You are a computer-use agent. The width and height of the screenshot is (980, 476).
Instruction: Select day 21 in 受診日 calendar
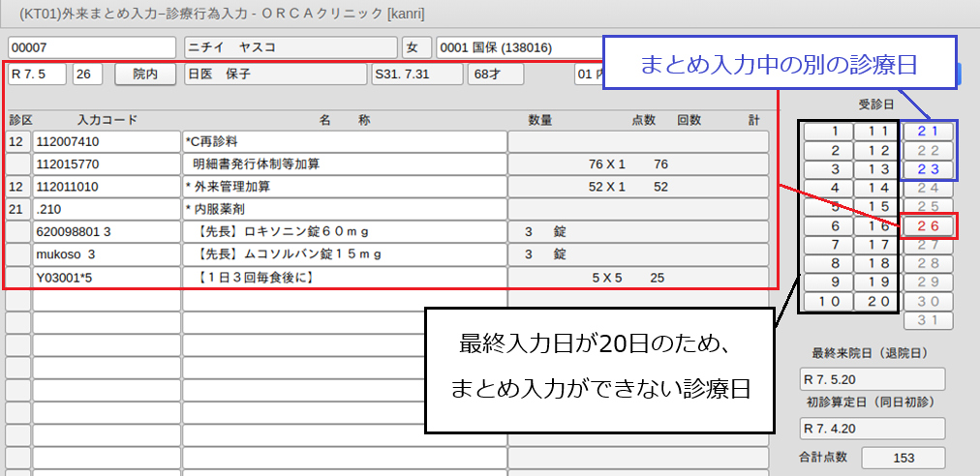[x=928, y=132]
